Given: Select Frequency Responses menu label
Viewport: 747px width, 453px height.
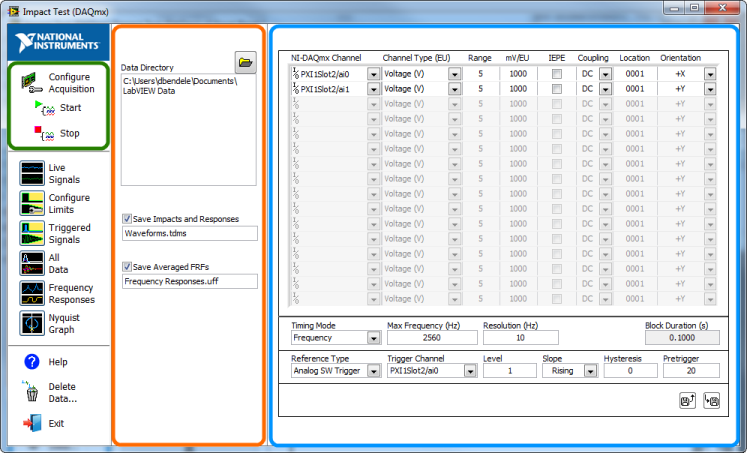Looking at the screenshot, I should click(71, 293).
